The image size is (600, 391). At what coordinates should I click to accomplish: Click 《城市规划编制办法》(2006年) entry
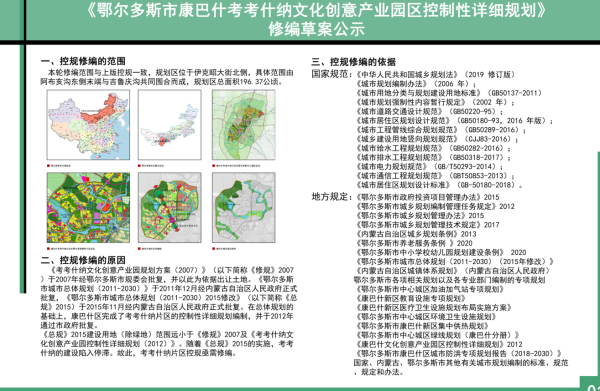click(416, 83)
